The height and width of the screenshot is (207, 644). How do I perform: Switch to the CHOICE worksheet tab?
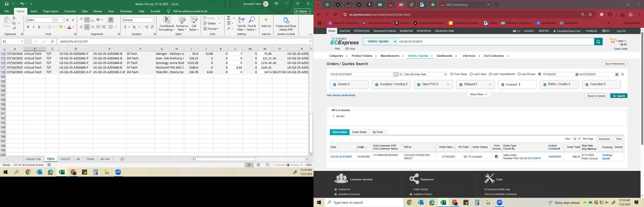pyautogui.click(x=65, y=159)
